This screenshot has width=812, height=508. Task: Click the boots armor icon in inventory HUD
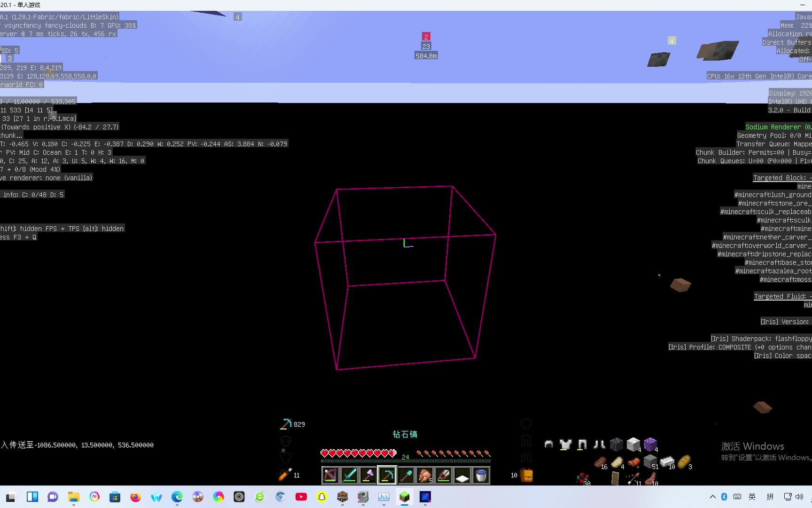point(599,444)
